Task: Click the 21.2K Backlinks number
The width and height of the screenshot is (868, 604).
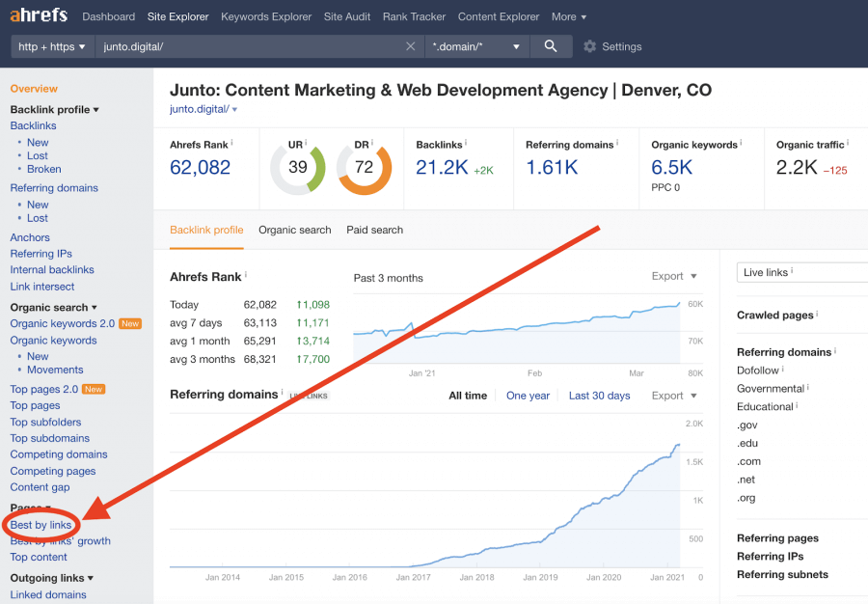Action: [x=442, y=168]
